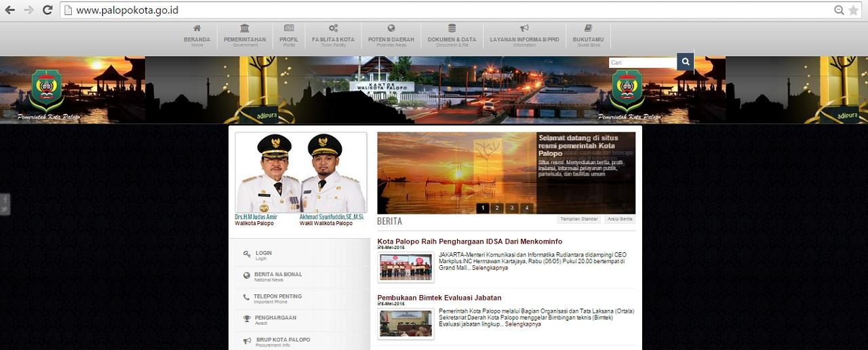Open the Telepon Penting sidebar link
The width and height of the screenshot is (868, 350).
pyautogui.click(x=277, y=297)
